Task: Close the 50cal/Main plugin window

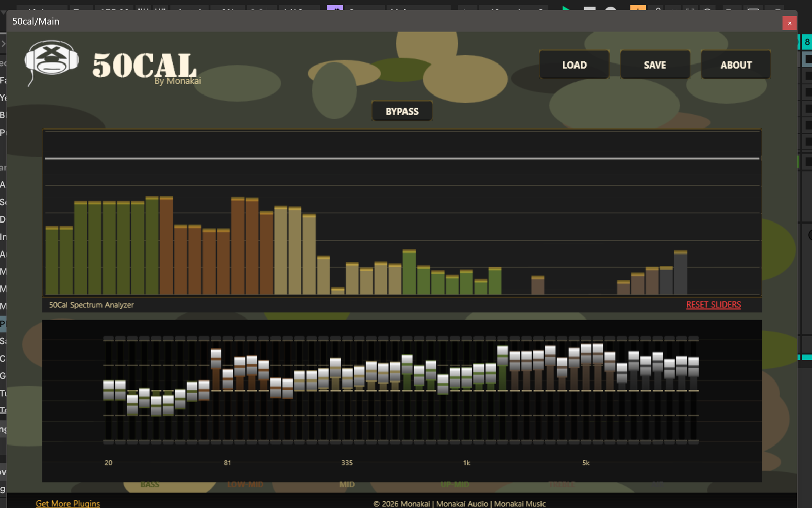Action: 789,23
